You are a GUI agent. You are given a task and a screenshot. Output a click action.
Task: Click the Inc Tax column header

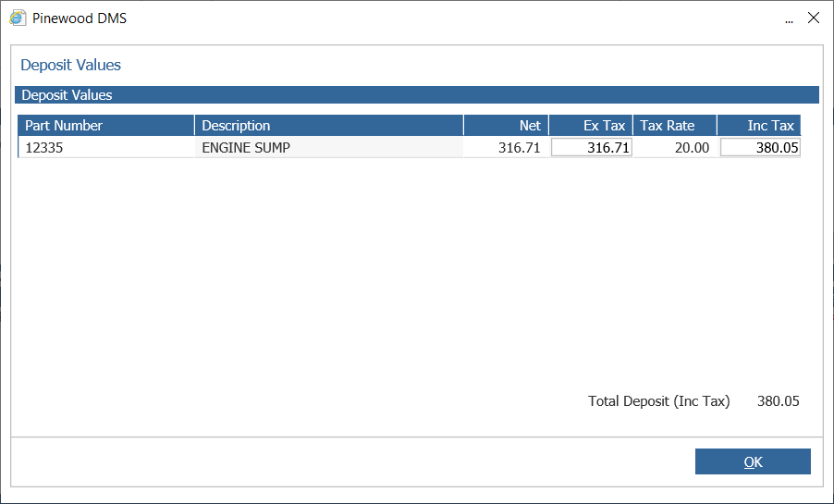click(759, 126)
